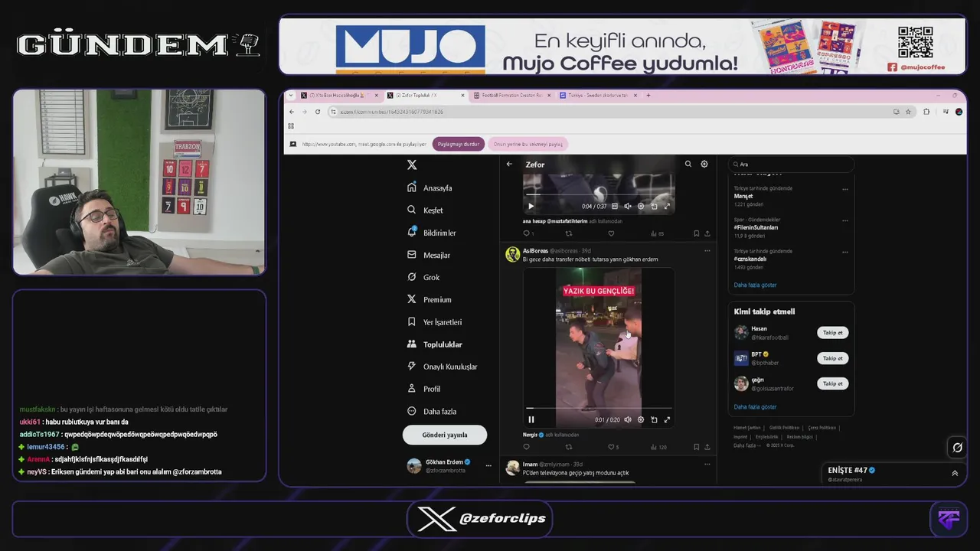Expand the ENİŞTE #47 chat drawer
This screenshot has width=980, height=551.
click(x=955, y=473)
